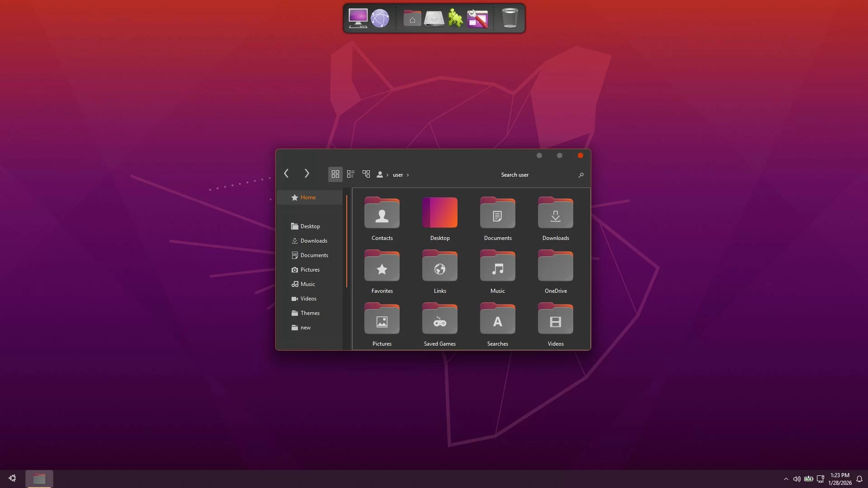Screen dimensions: 868x488
Task: Go back with the left arrow
Action: pos(286,174)
